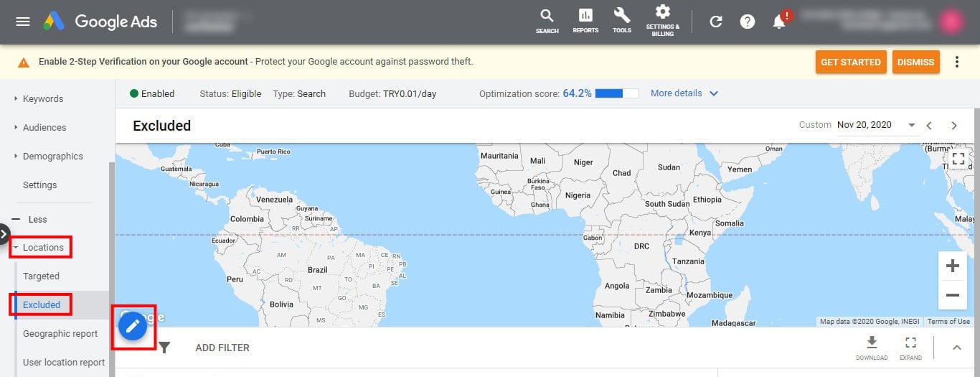Screen dimensions: 980x377
Task: Open Settings & Billing gear
Action: coord(662,13)
